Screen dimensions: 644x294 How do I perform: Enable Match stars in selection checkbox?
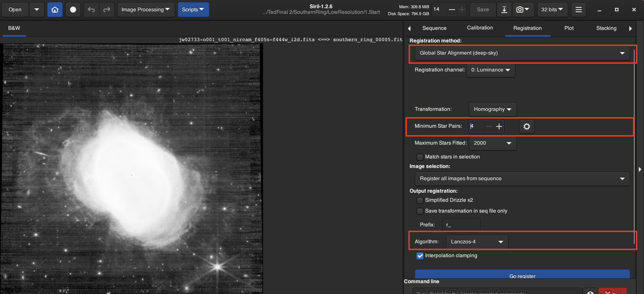(420, 157)
